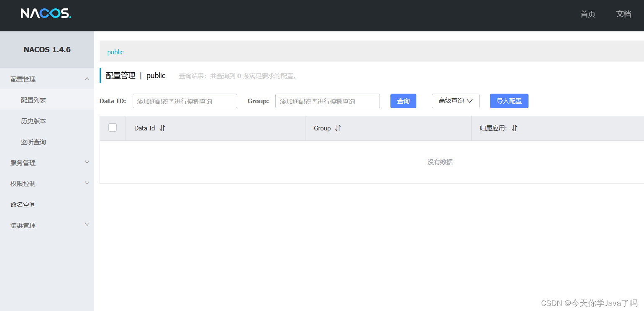Open 配置列表 in the sidebar

click(x=47, y=100)
